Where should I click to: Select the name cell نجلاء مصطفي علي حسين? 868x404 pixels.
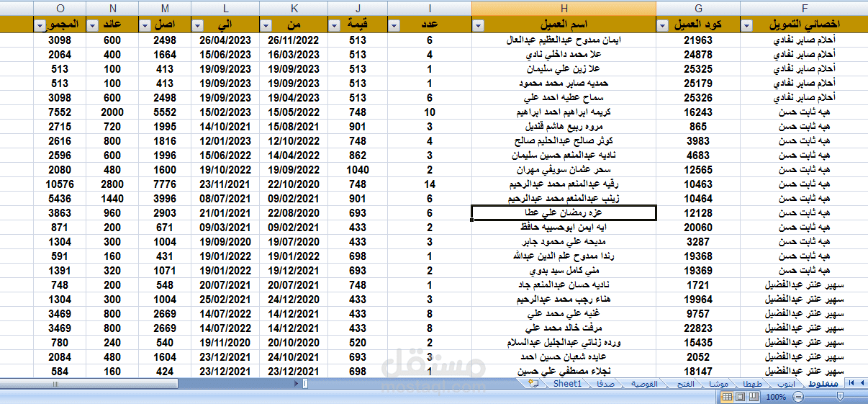tap(564, 371)
